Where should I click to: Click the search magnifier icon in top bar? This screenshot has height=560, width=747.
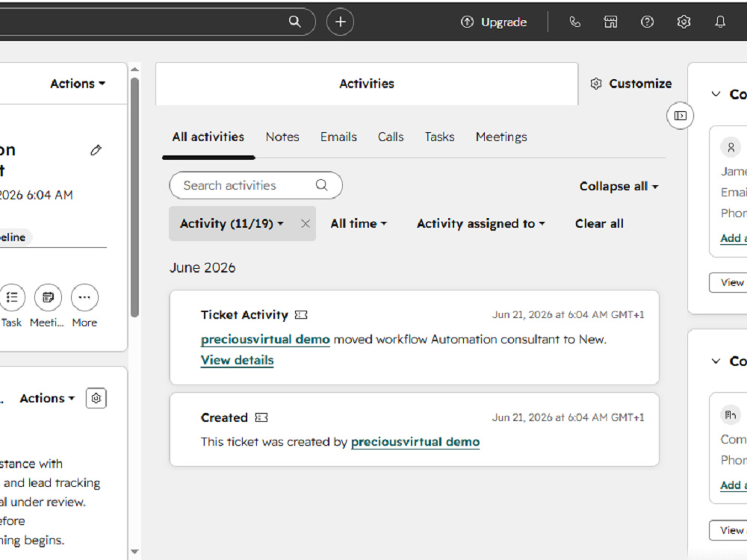coord(295,22)
